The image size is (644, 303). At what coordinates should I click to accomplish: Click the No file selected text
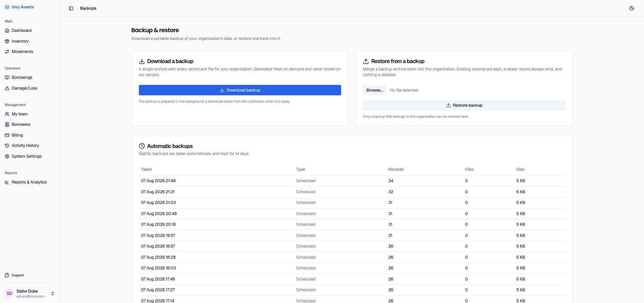(x=404, y=90)
